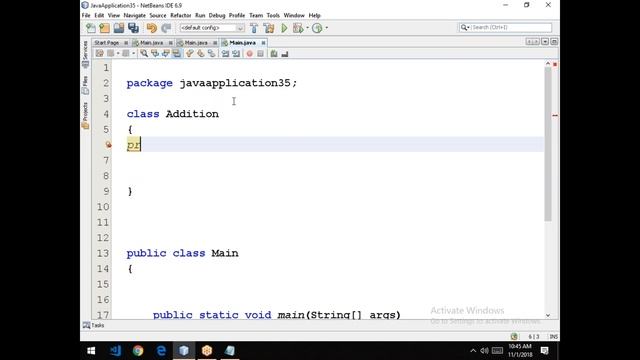Open Google Chrome from the taskbar
The width and height of the screenshot is (640, 360).
pyautogui.click(x=138, y=351)
